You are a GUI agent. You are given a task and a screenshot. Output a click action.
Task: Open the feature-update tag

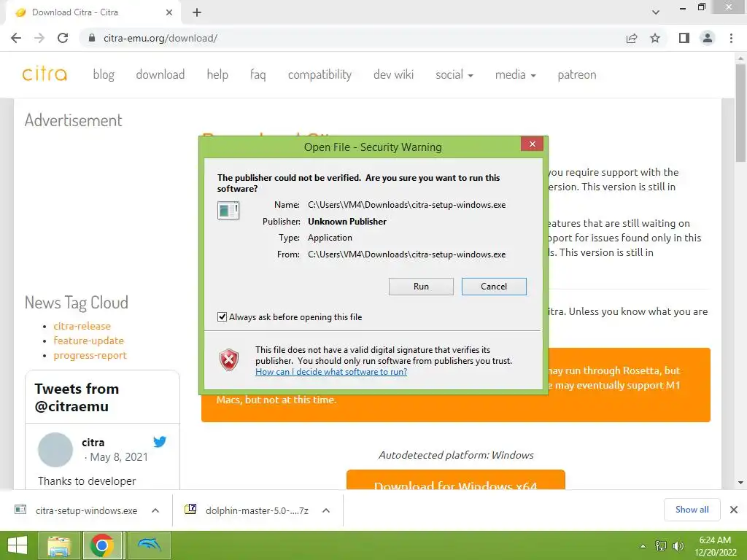(88, 341)
